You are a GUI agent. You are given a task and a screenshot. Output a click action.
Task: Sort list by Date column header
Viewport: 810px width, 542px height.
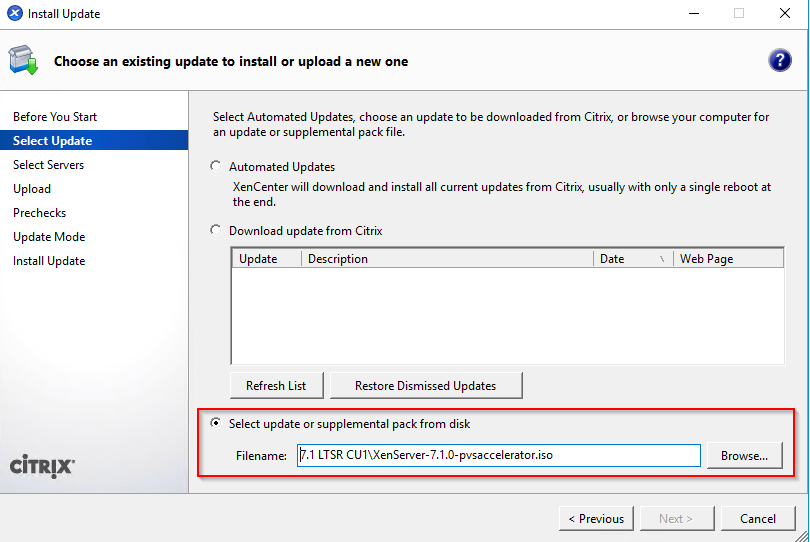(x=632, y=259)
